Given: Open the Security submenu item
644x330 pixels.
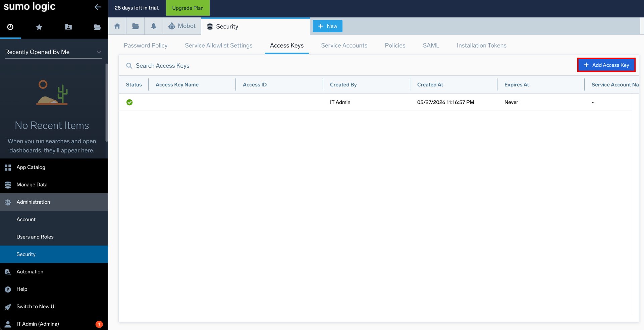Looking at the screenshot, I should pos(54,254).
